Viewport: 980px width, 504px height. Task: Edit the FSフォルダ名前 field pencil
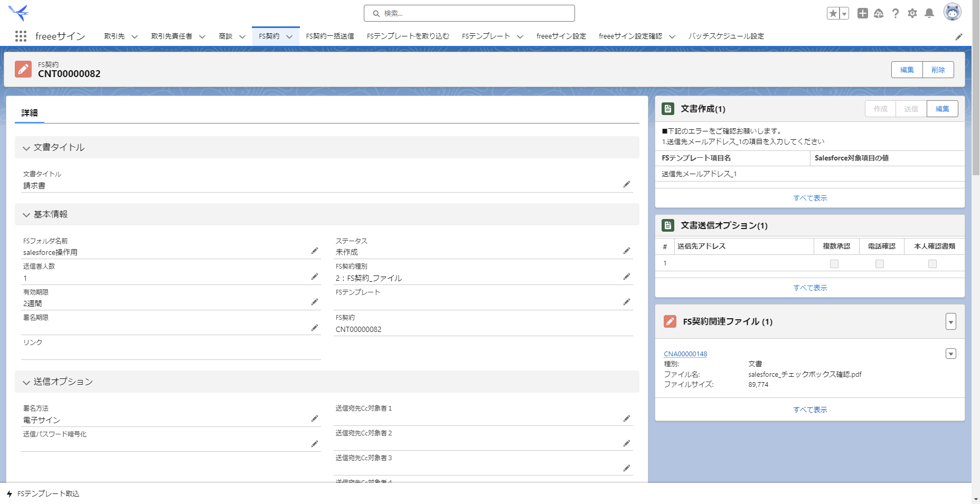point(315,251)
